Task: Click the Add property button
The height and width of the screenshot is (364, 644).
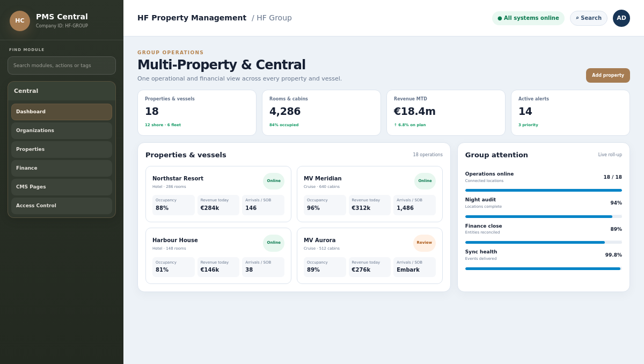Action: (608, 76)
